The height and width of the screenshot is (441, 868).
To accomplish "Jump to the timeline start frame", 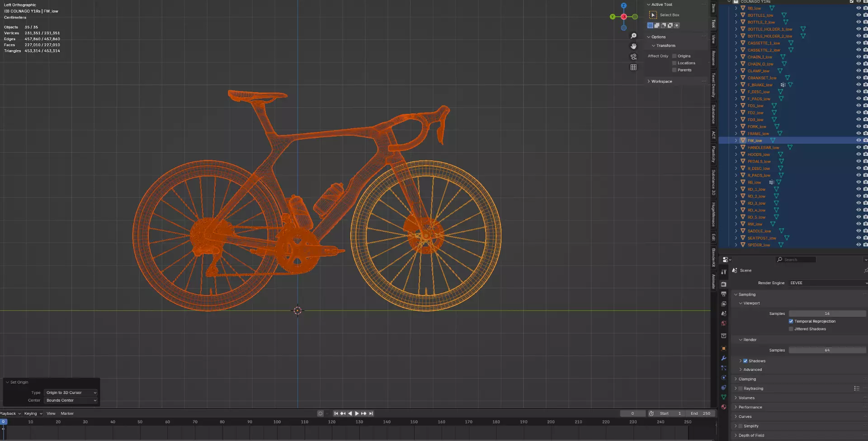I will coord(336,413).
